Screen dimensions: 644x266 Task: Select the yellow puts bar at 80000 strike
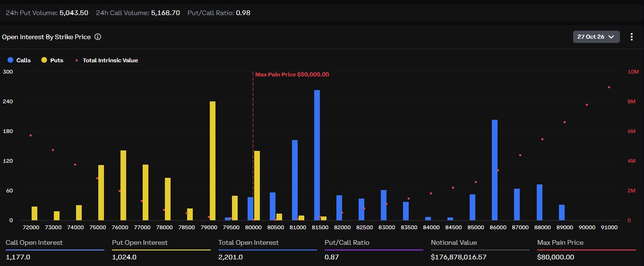coord(257,186)
